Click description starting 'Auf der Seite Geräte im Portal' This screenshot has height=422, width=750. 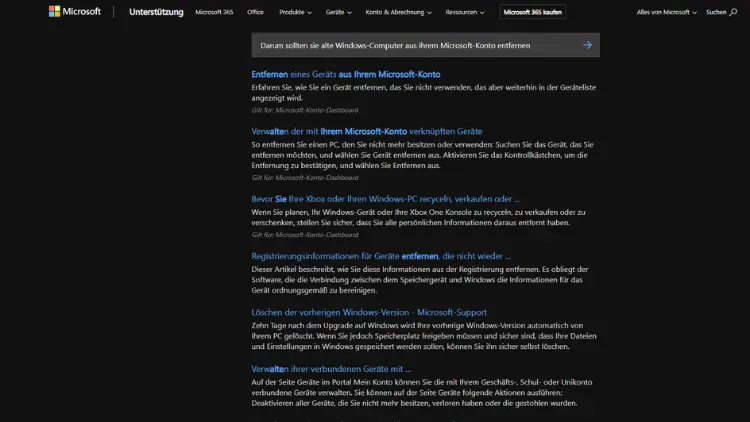[422, 392]
